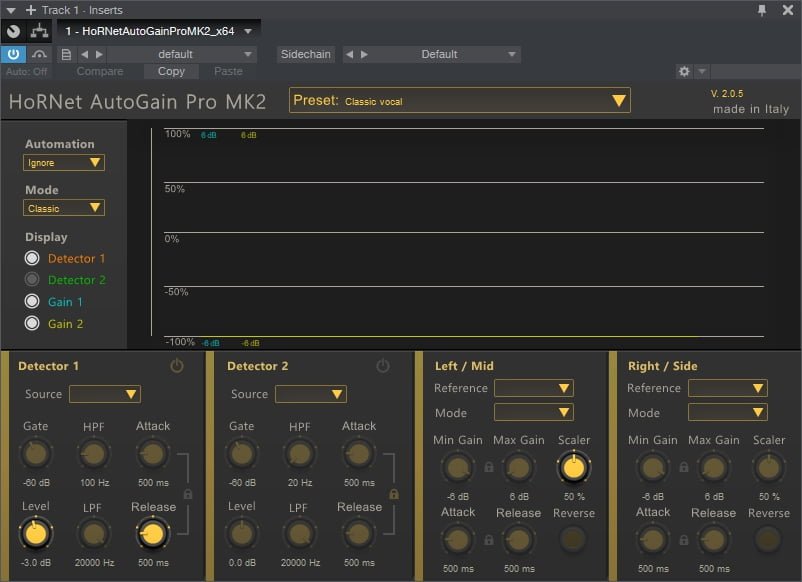The height and width of the screenshot is (582, 802).
Task: Click Detector 2 Level knob
Action: pos(242,534)
